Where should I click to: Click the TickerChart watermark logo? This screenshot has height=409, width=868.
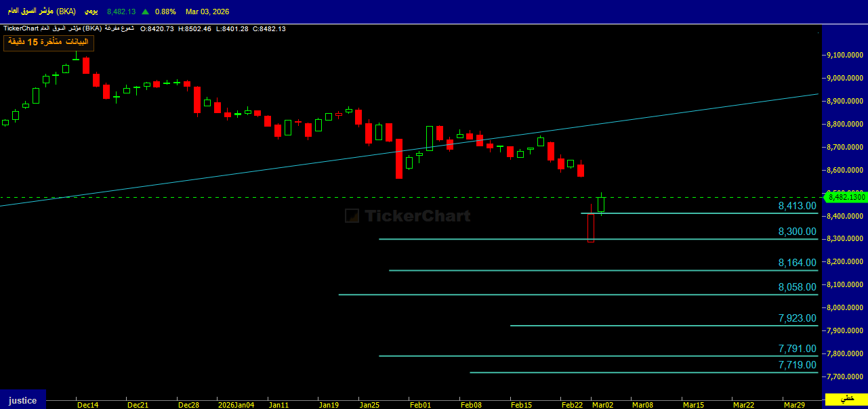pos(407,216)
